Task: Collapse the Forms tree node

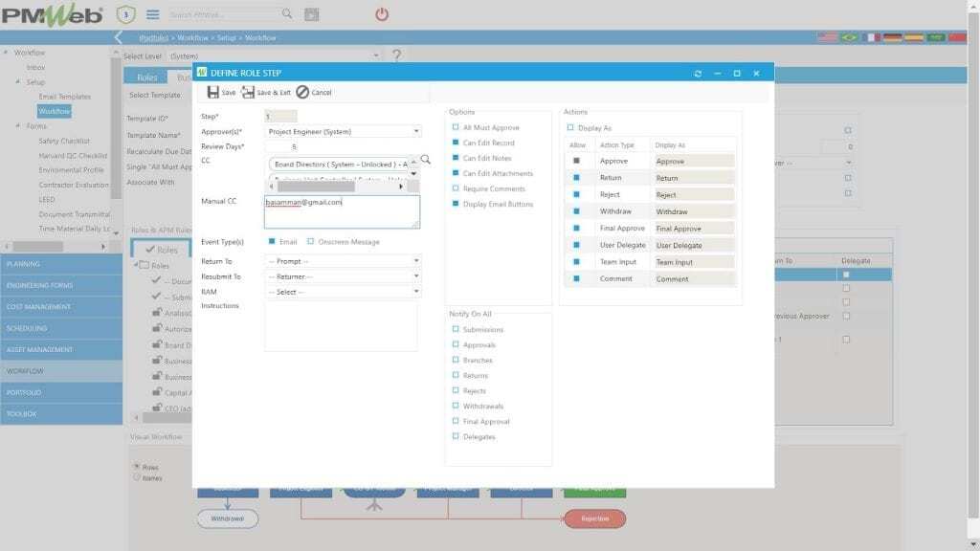Action: click(x=17, y=125)
